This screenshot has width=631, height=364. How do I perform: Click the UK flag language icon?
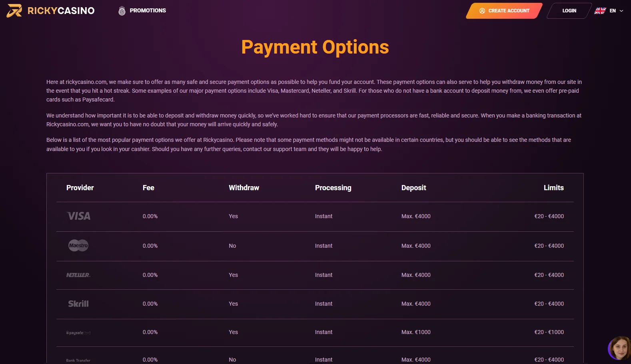coord(600,11)
